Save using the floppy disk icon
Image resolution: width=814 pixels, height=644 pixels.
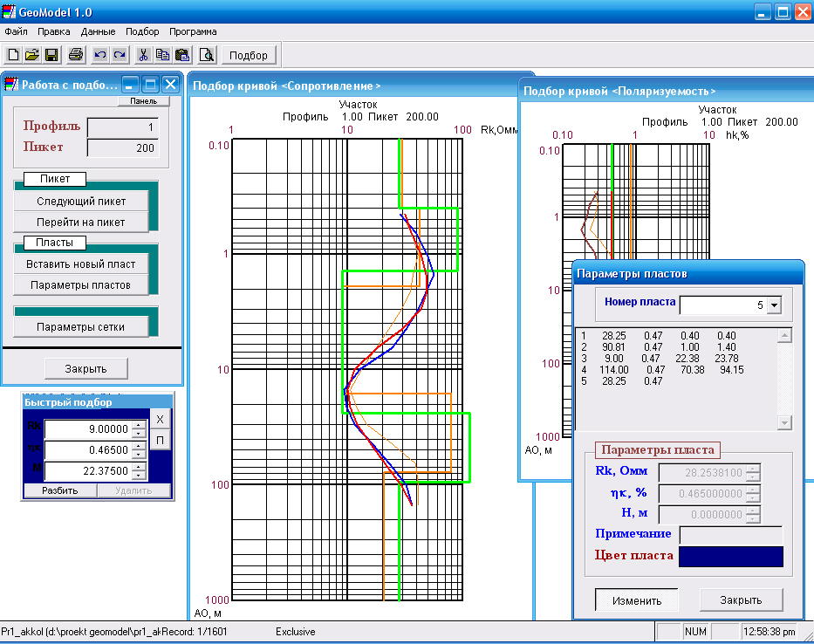click(51, 55)
